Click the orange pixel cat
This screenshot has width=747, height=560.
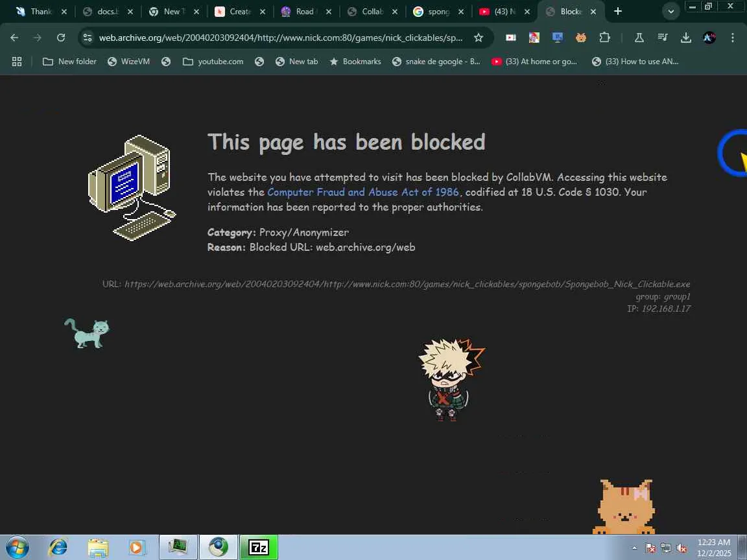click(x=624, y=507)
